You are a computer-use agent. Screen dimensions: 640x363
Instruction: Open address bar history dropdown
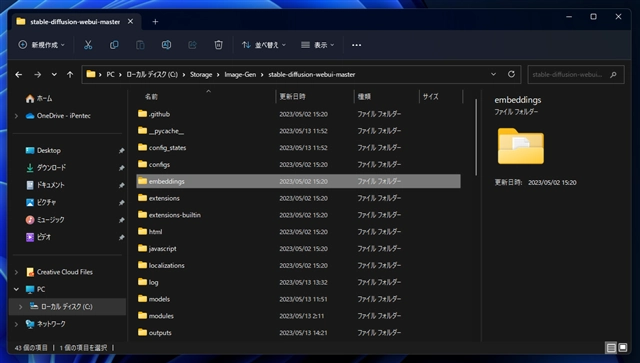pyautogui.click(x=493, y=74)
